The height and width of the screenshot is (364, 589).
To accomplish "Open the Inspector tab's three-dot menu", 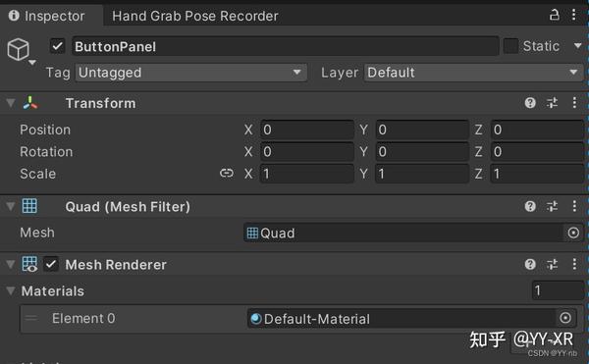I will pyautogui.click(x=573, y=15).
